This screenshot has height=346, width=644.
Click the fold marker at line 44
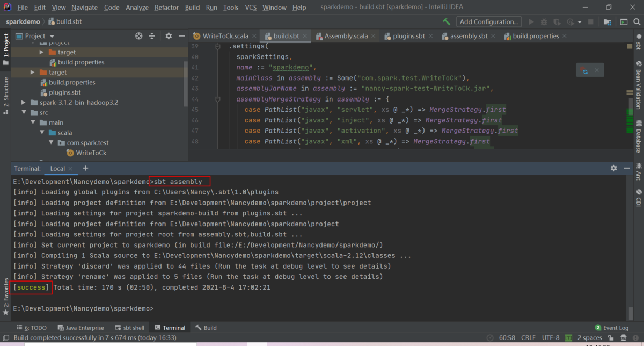pos(218,99)
